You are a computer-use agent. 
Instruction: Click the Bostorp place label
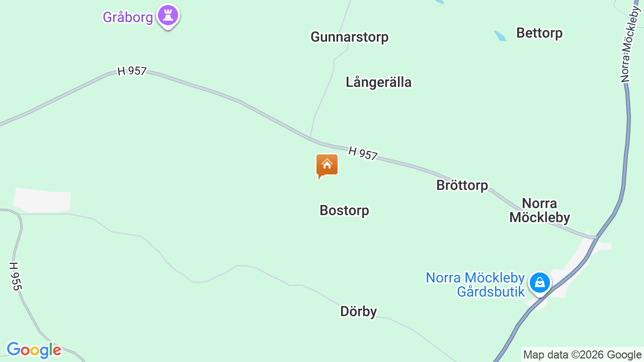click(344, 210)
